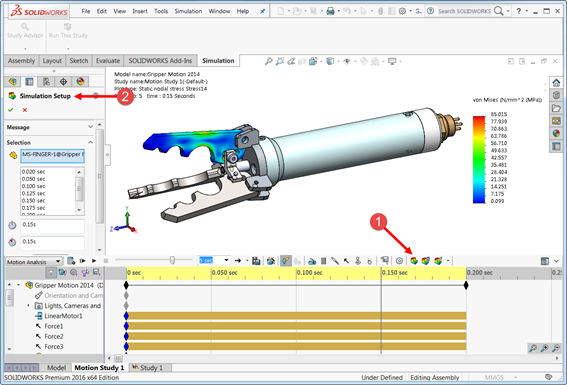567x385 pixels.
Task: Click the Spring icon in motion toolbar
Action: click(324, 261)
